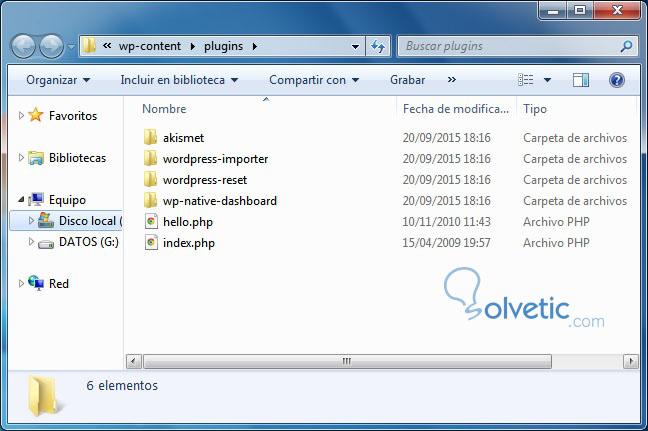Click the hello.php file icon
The image size is (648, 431).
tap(151, 221)
